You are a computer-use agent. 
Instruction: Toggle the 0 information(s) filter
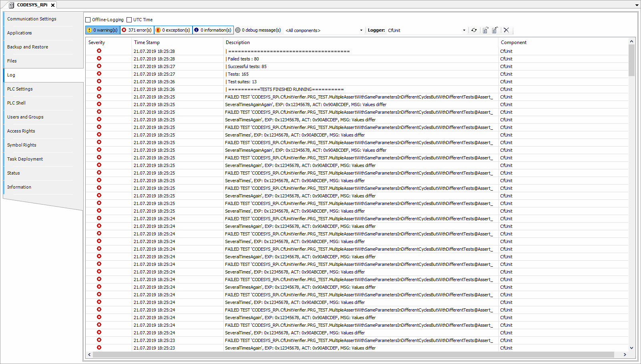tap(213, 30)
